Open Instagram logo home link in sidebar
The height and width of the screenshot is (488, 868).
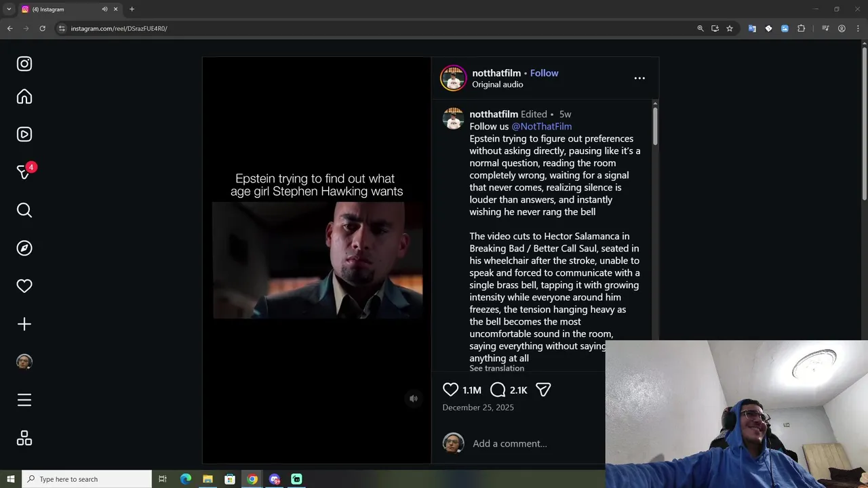(24, 64)
